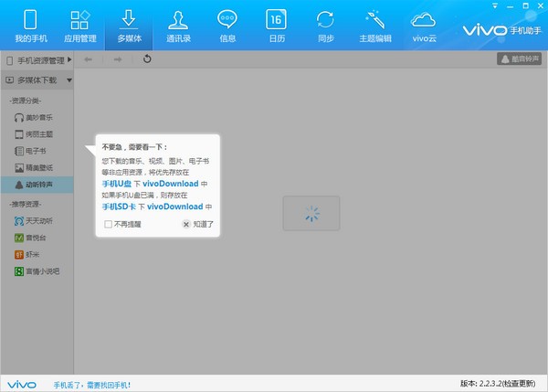548x392 pixels.
Task: Open the 日历 calendar
Action: point(275,26)
